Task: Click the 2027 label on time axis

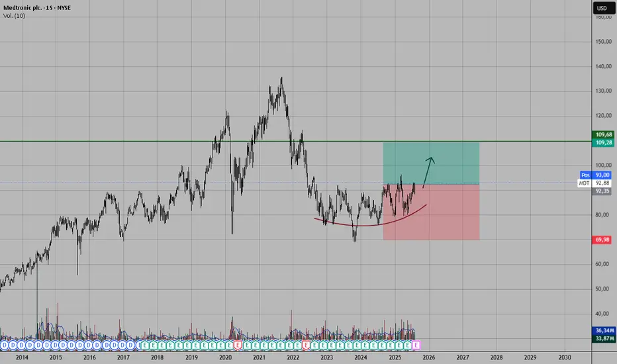Action: tap(463, 357)
